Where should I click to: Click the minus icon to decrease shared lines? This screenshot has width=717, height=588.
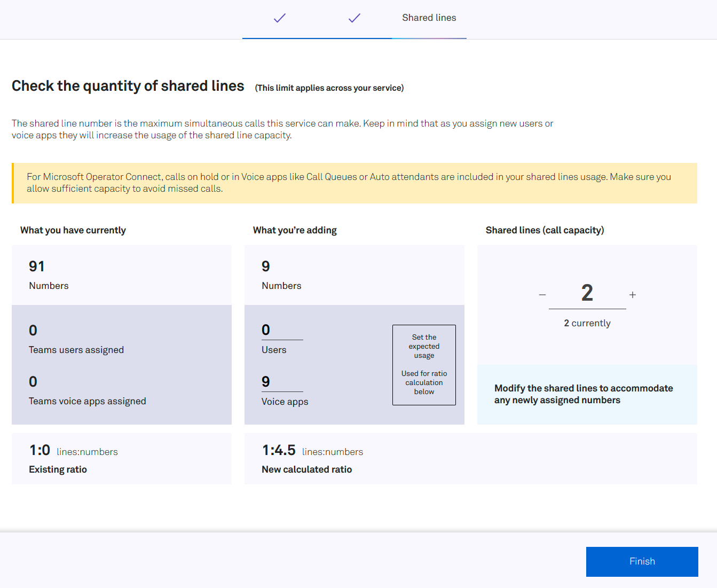[542, 295]
